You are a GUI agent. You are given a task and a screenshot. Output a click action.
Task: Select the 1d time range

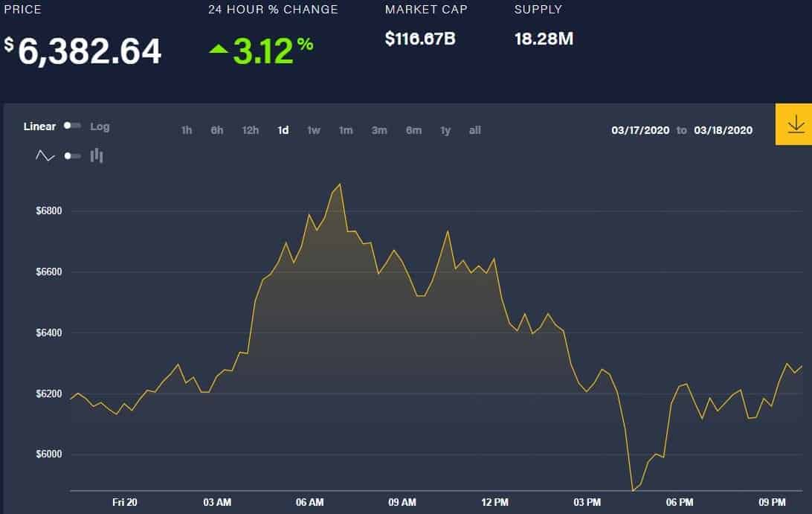[283, 131]
